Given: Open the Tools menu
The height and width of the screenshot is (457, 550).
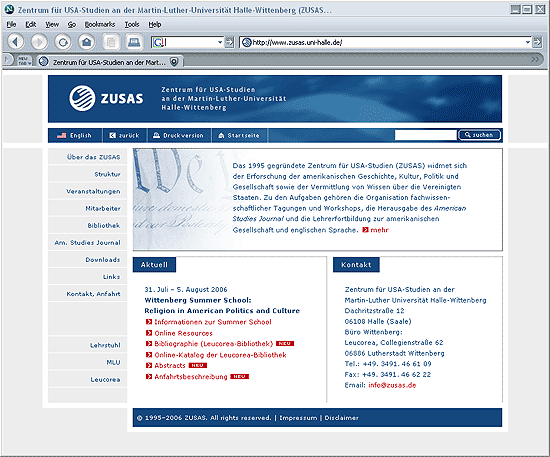Looking at the screenshot, I should tap(132, 24).
